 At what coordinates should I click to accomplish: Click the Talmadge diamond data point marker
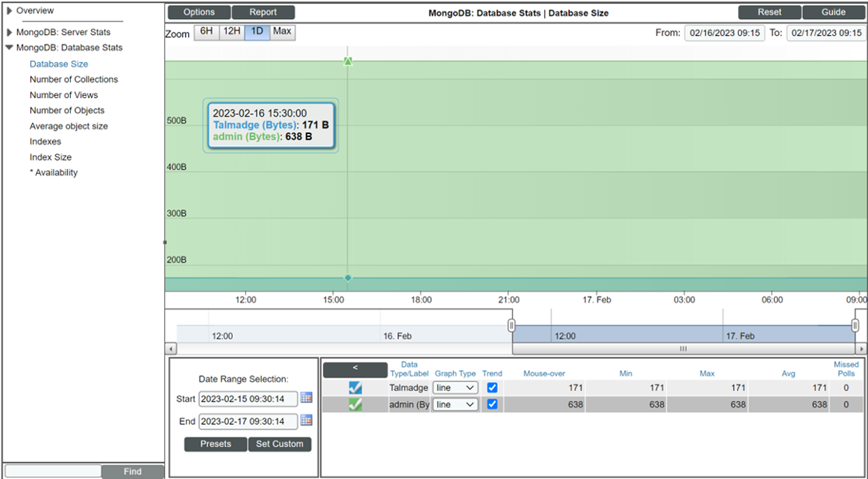[348, 278]
